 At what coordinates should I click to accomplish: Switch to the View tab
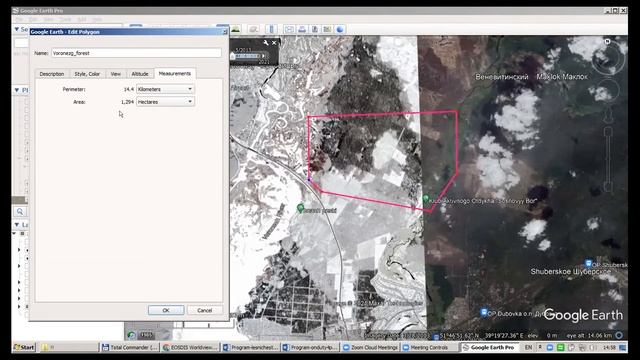[116, 74]
